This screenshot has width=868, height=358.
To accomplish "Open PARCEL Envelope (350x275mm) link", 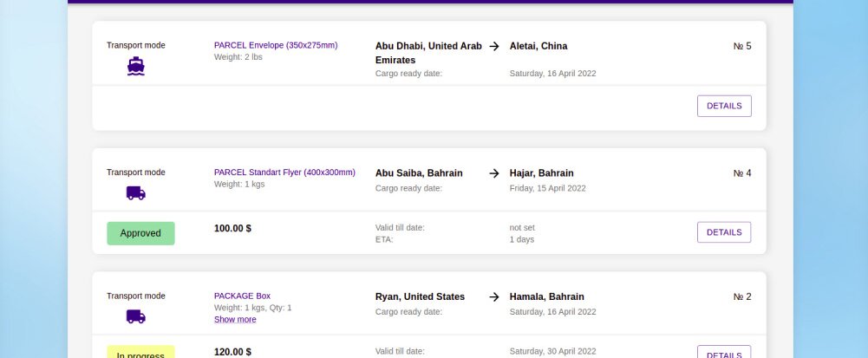I will [276, 45].
